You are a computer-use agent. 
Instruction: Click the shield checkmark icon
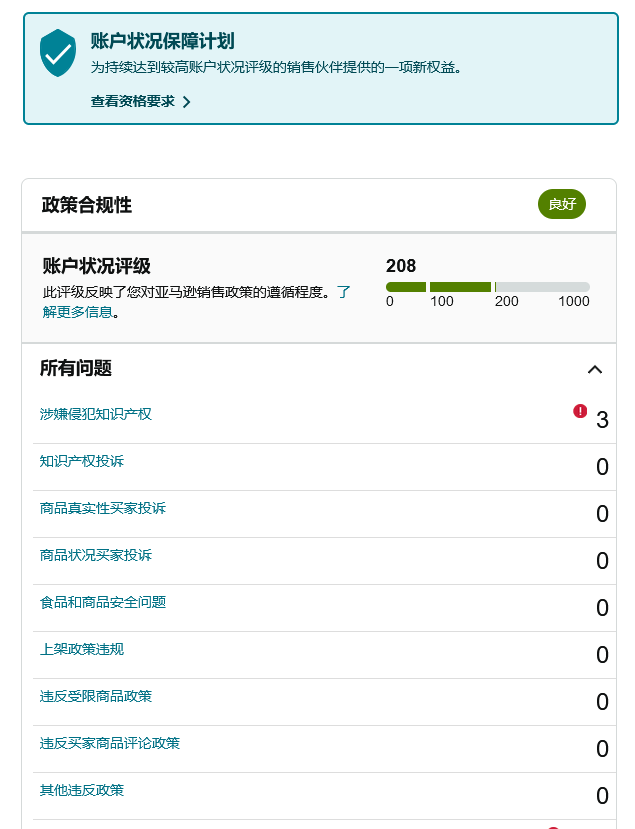click(x=58, y=53)
